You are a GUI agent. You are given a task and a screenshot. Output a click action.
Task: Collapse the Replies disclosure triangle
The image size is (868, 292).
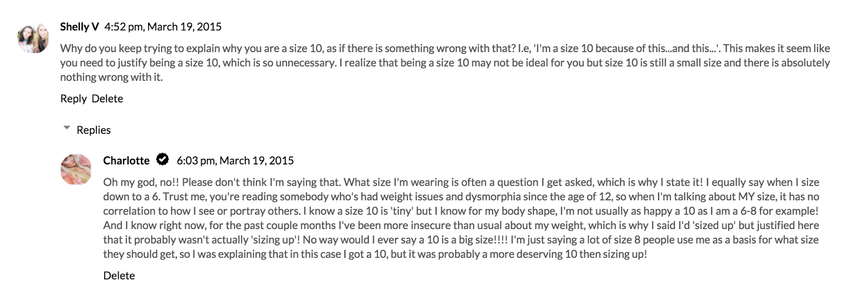click(x=67, y=129)
